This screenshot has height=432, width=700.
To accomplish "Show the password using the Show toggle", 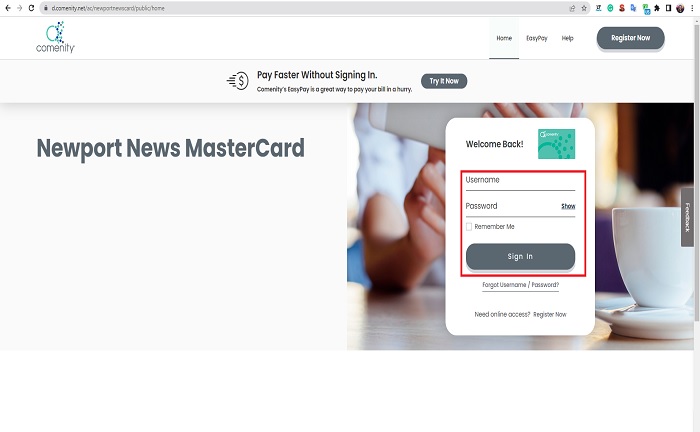I will 568,206.
